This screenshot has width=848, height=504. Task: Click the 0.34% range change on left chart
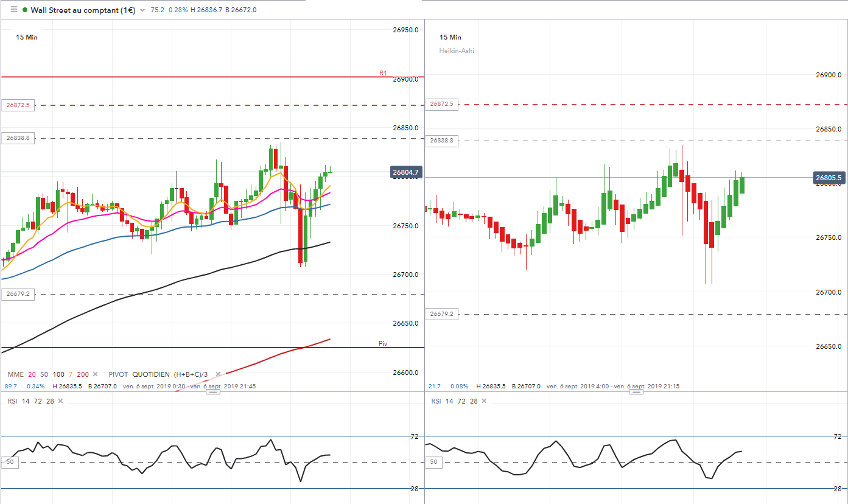36,387
